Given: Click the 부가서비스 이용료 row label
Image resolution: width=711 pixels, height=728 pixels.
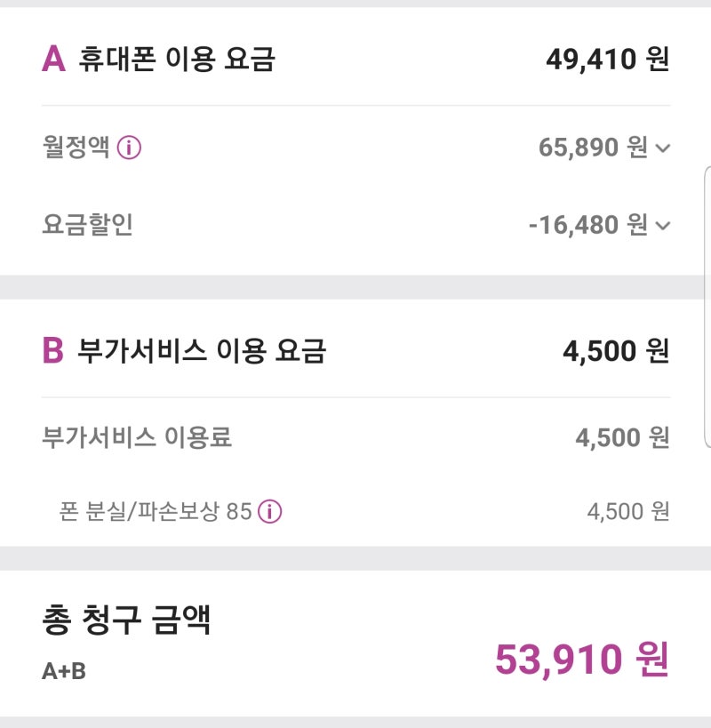Looking at the screenshot, I should [x=137, y=437].
